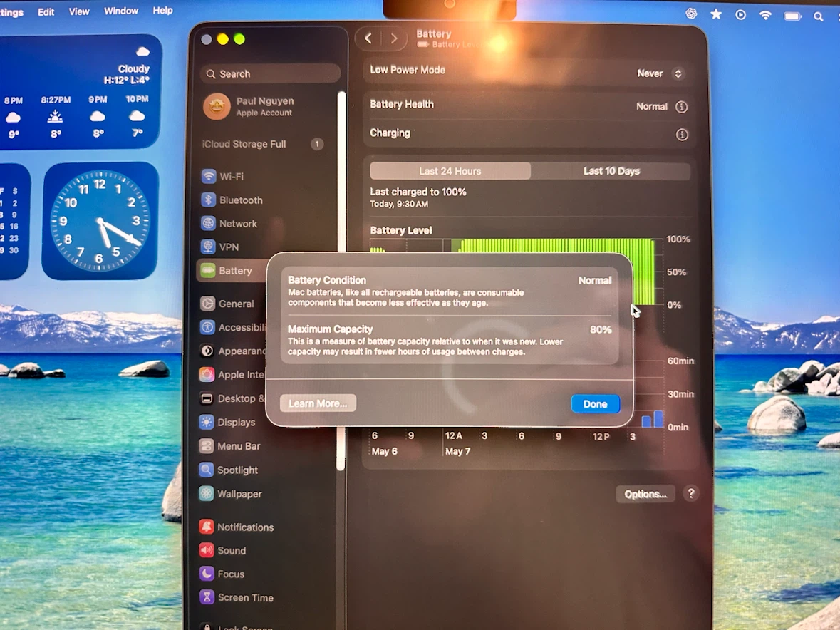Image resolution: width=840 pixels, height=630 pixels.
Task: Click the Displays sidebar icon
Action: 206,422
